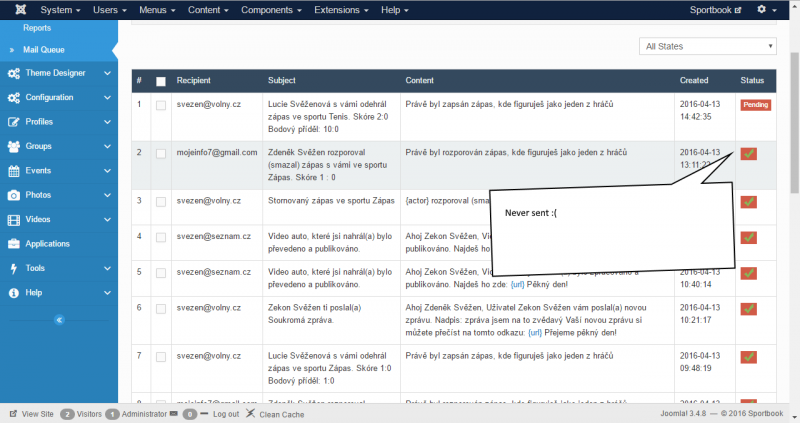
Task: Click the Joomla logo icon
Action: click(x=20, y=9)
